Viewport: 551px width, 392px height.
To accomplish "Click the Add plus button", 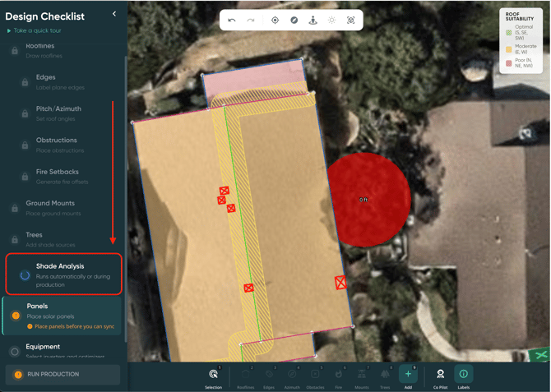I will (408, 375).
